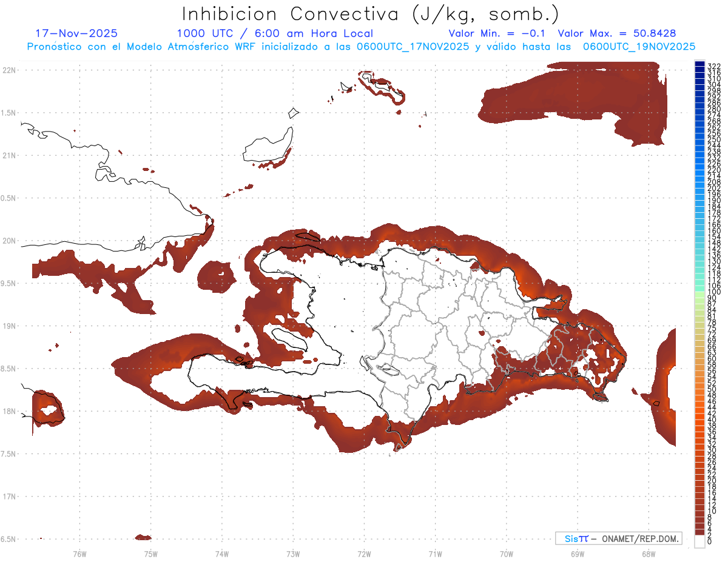This screenshot has width=728, height=562.
Task: Click the '322' value label on color scale
Action: tap(714, 65)
